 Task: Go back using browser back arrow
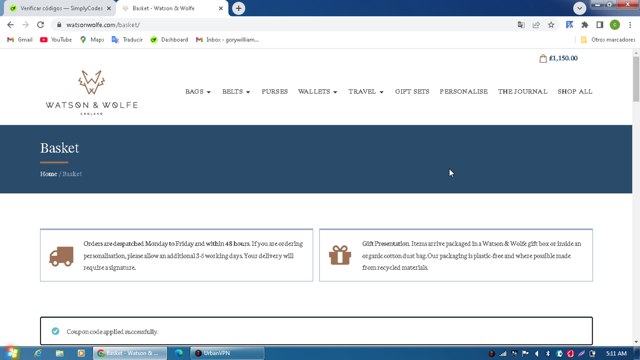(x=11, y=25)
